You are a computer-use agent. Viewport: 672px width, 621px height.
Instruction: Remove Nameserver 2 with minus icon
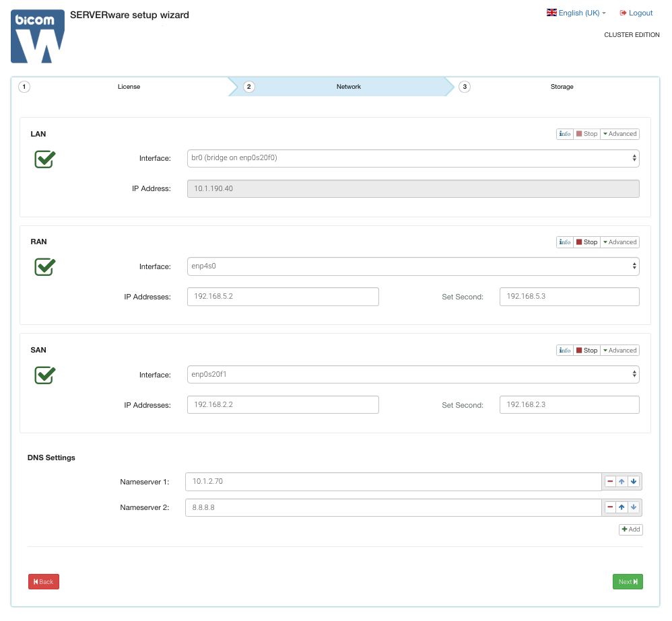[610, 507]
